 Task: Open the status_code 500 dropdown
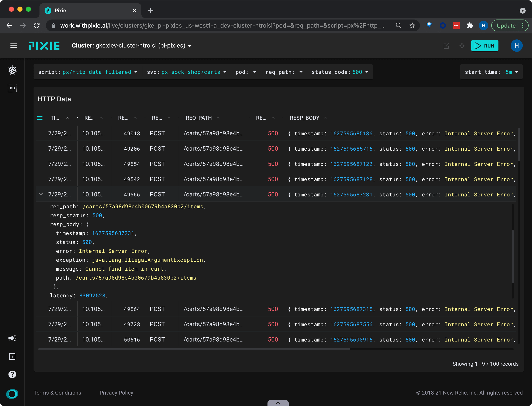(340, 72)
